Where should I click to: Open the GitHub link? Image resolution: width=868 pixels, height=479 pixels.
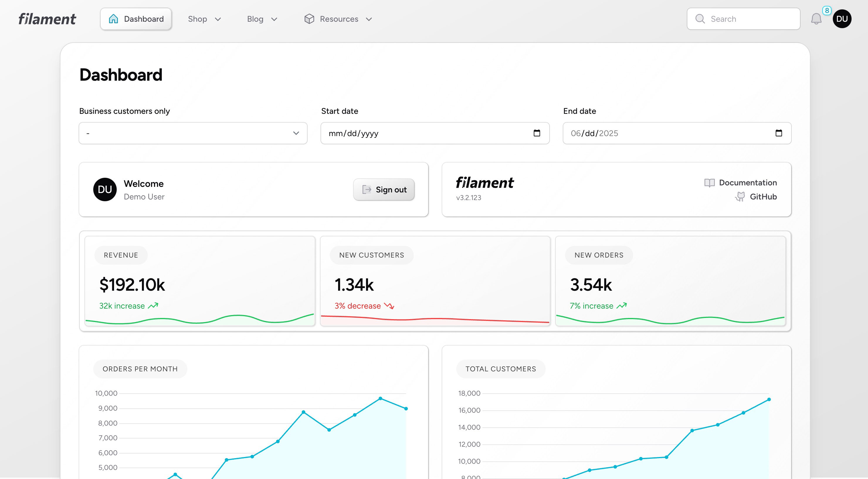[x=756, y=197]
